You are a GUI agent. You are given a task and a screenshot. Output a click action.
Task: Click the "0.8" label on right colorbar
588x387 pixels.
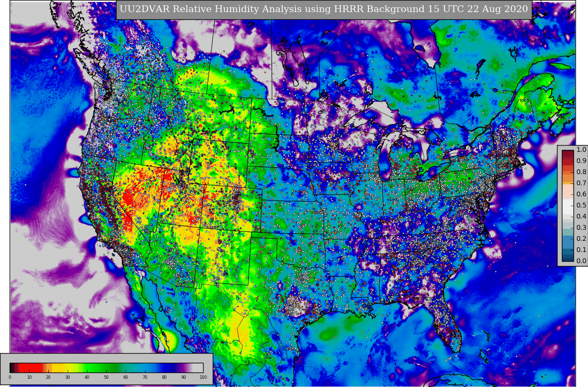pos(581,172)
